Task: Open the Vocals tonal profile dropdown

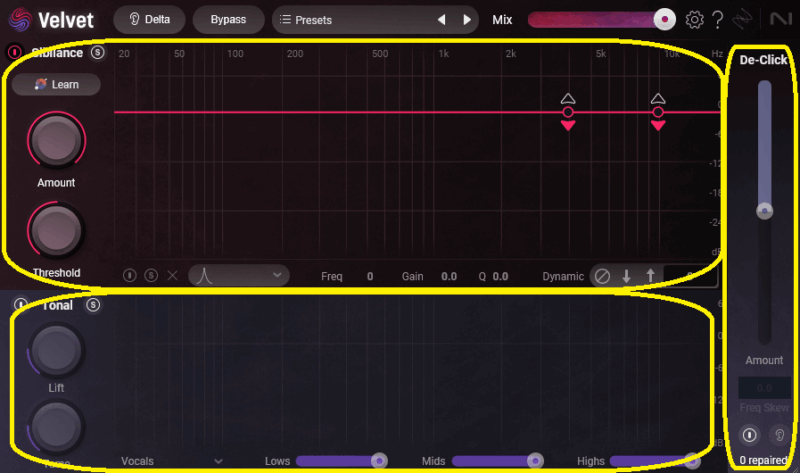Action: click(x=171, y=461)
